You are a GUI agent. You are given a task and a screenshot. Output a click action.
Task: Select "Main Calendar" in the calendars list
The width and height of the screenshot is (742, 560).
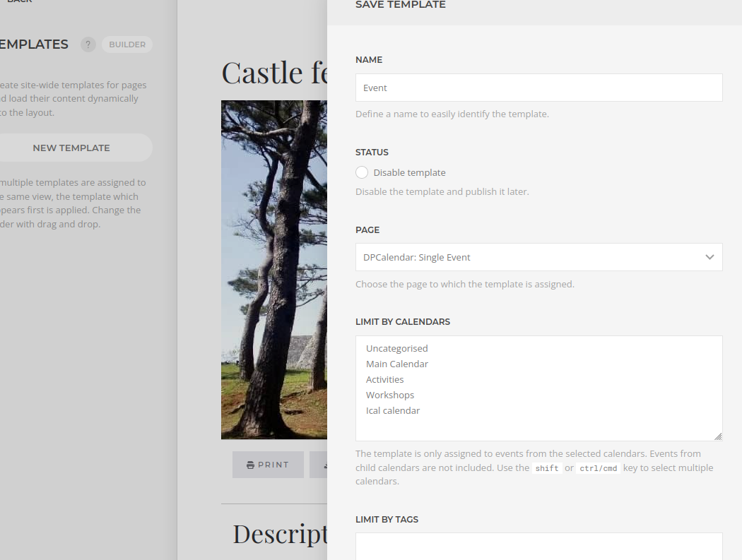point(397,364)
